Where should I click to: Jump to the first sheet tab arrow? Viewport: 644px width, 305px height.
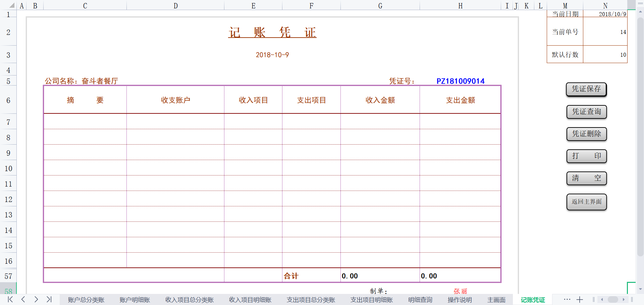(10, 299)
